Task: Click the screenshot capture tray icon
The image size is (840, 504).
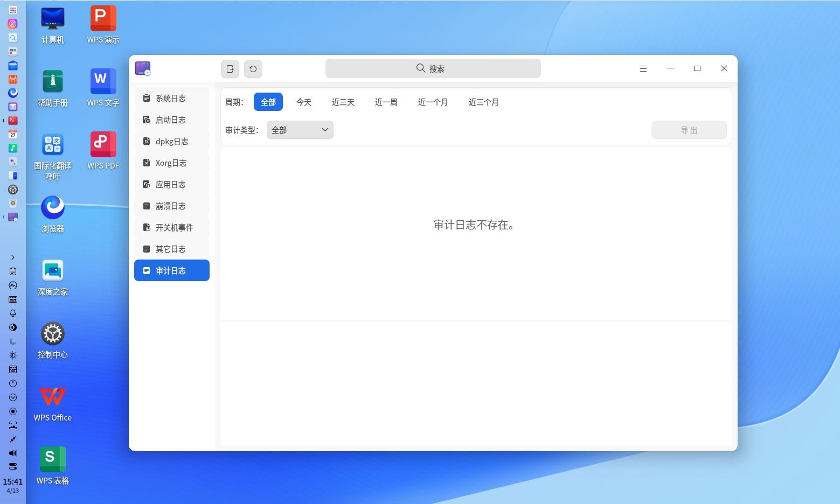Action: (x=13, y=425)
